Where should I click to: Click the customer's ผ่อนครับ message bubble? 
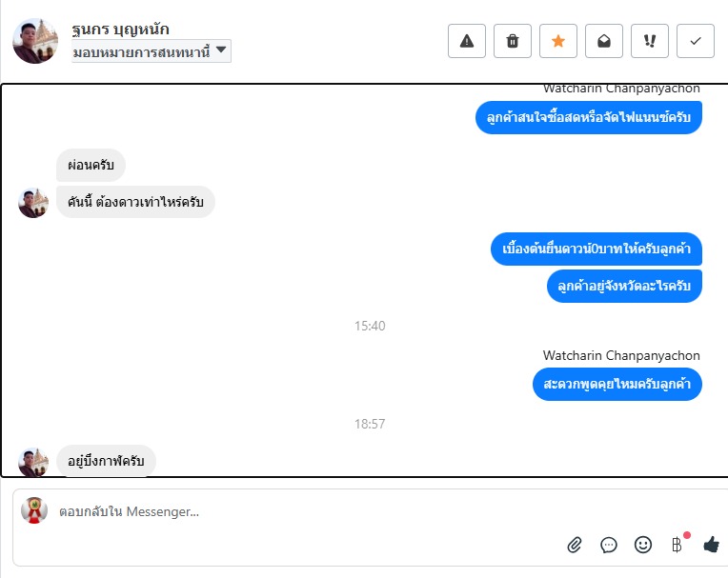[x=91, y=165]
